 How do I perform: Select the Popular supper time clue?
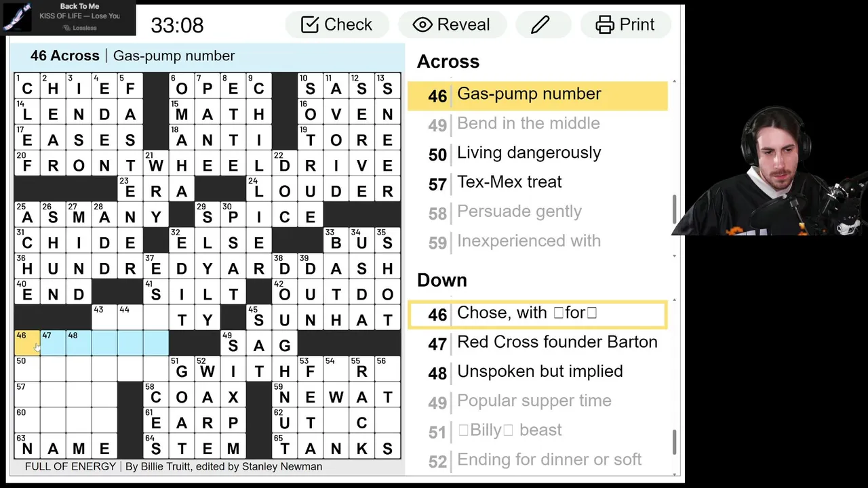coord(534,401)
